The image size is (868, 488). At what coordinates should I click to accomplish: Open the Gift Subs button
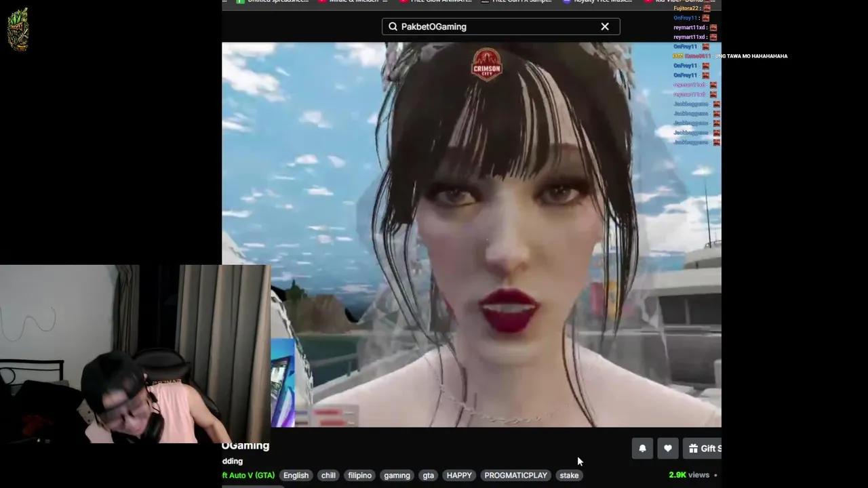pyautogui.click(x=703, y=449)
